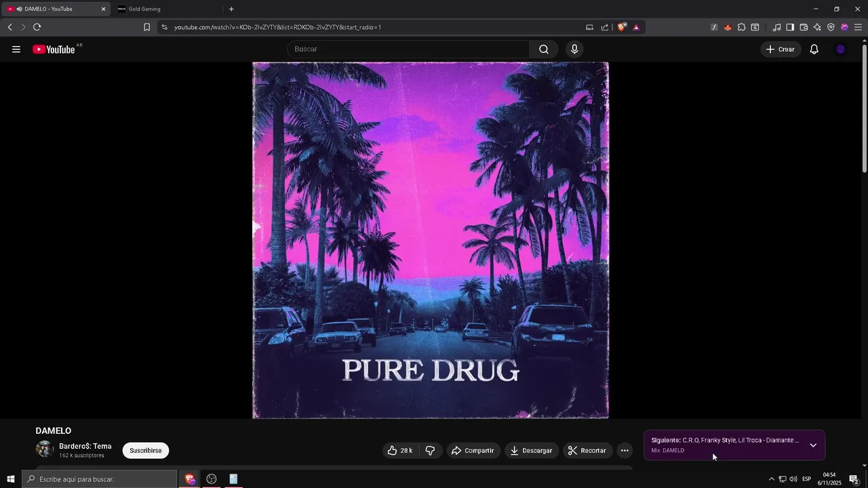
Task: Open the MetaMask fox extension
Action: [728, 27]
